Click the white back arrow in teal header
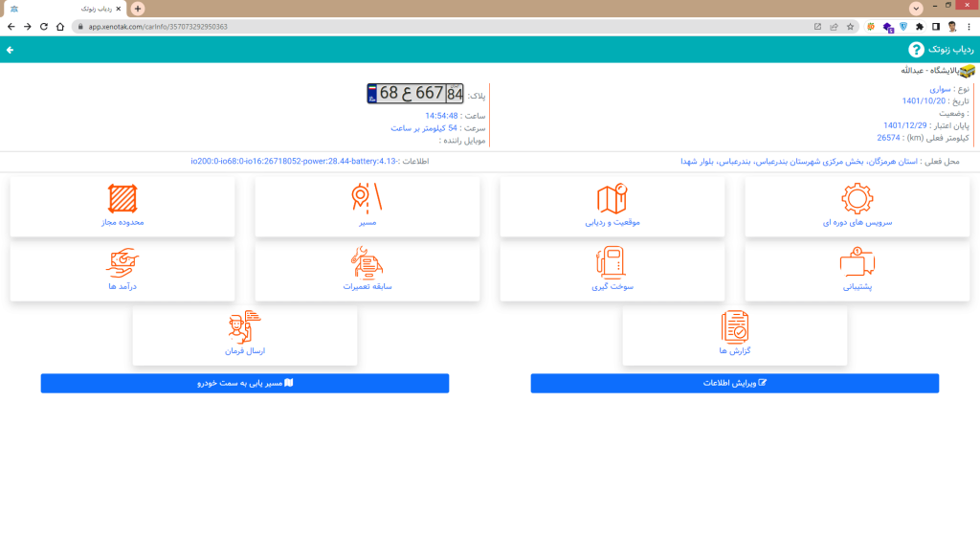The height and width of the screenshot is (536, 980). point(11,49)
